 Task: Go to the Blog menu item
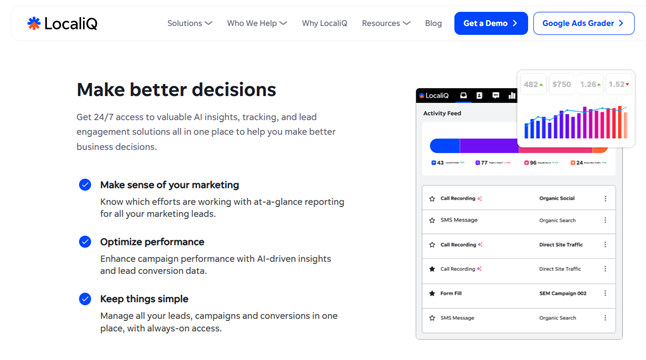433,23
